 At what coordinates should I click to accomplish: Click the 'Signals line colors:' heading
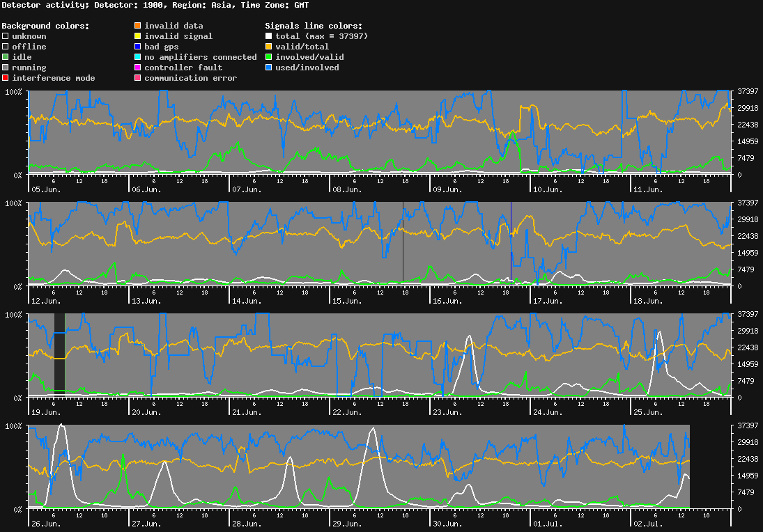[x=314, y=26]
